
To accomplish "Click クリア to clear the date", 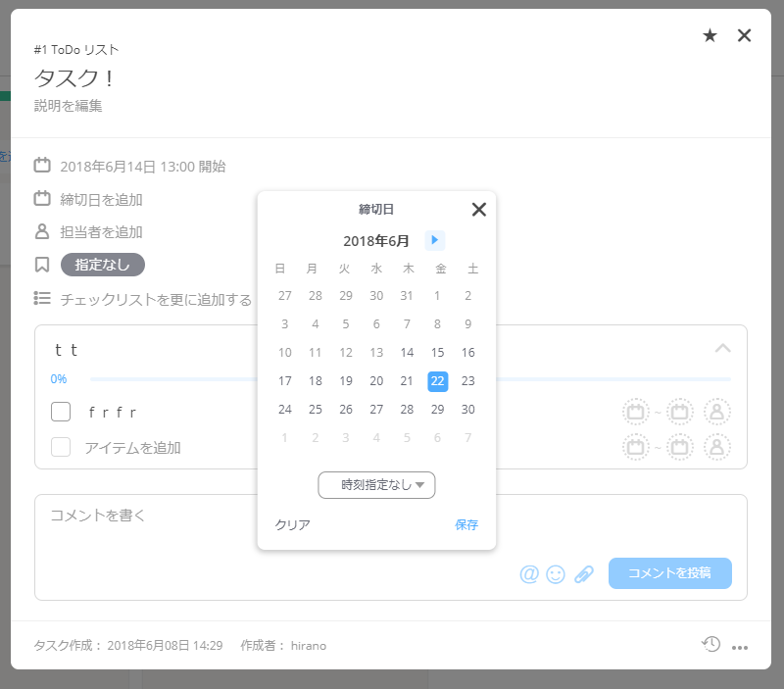I will pyautogui.click(x=292, y=524).
